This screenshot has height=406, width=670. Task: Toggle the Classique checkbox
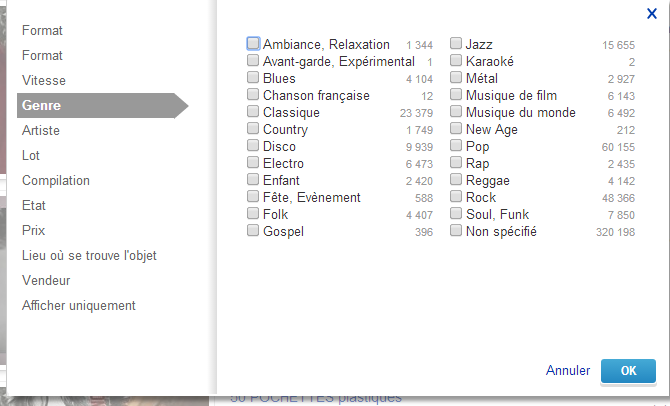(253, 112)
